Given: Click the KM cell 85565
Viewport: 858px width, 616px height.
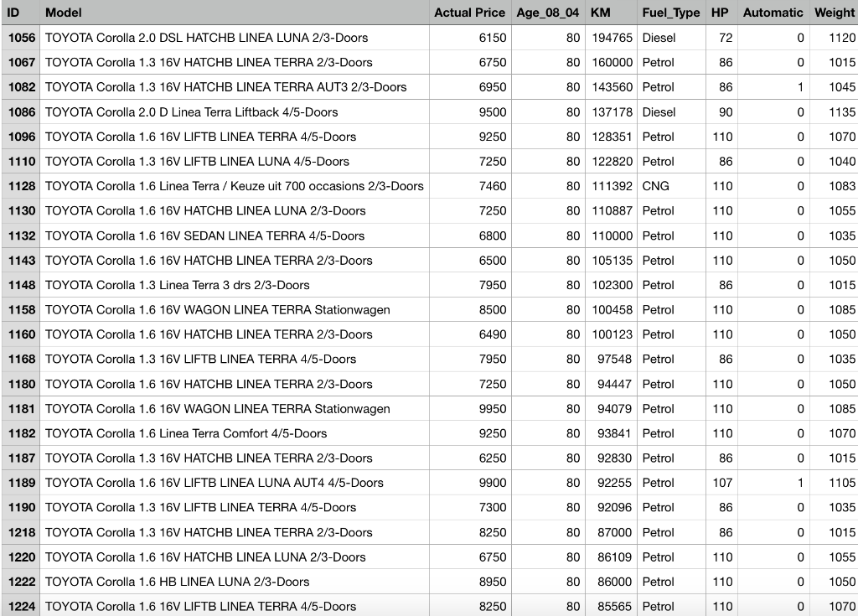Looking at the screenshot, I should pyautogui.click(x=611, y=607).
